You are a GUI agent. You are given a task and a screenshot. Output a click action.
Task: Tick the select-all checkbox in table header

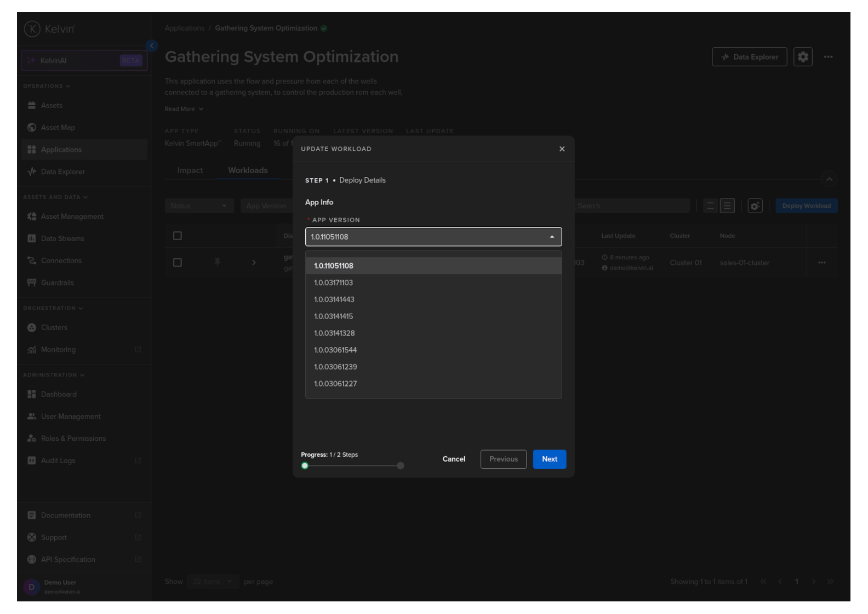pos(178,236)
